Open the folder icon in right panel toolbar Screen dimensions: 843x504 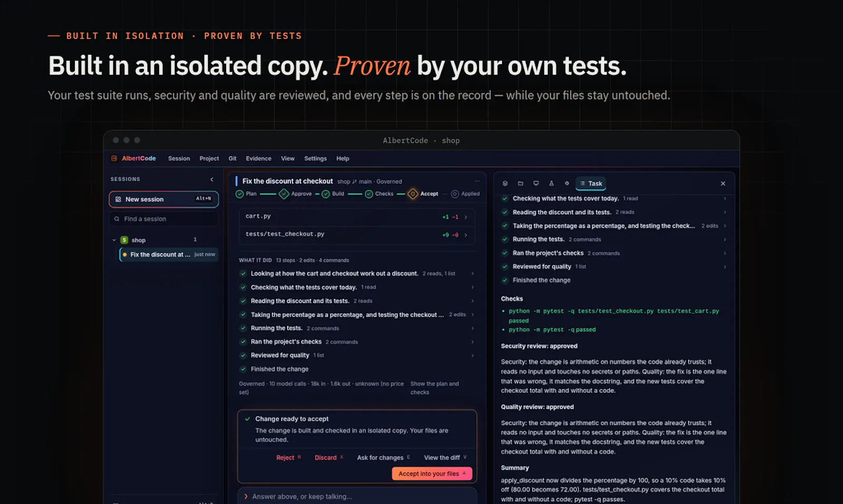(x=521, y=183)
